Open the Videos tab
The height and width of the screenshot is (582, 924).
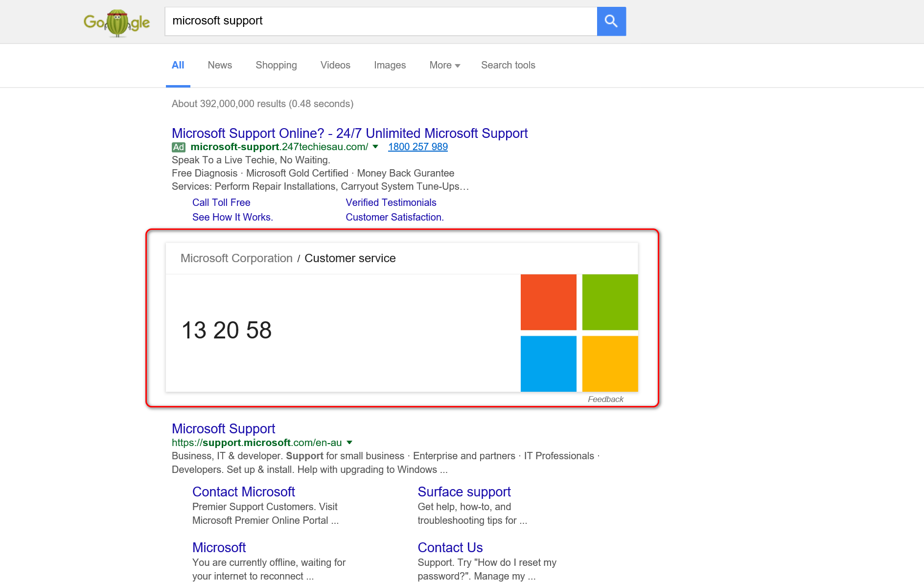point(335,65)
